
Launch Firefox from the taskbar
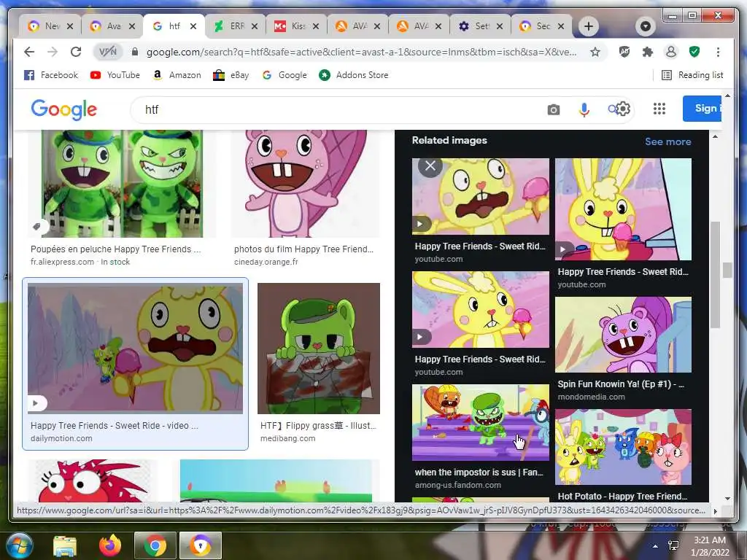(109, 545)
